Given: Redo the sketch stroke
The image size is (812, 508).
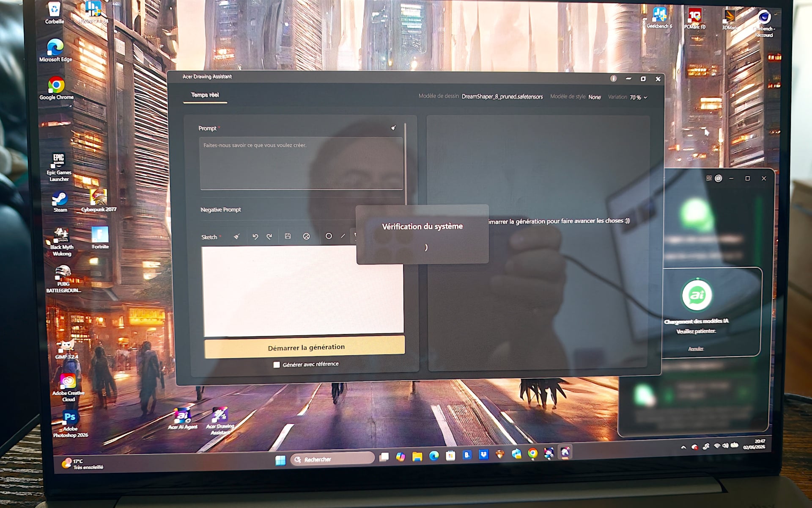Looking at the screenshot, I should pyautogui.click(x=269, y=237).
